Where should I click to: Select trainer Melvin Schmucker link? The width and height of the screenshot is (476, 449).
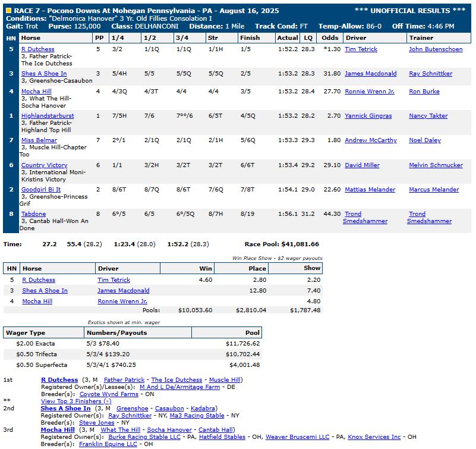click(x=436, y=165)
